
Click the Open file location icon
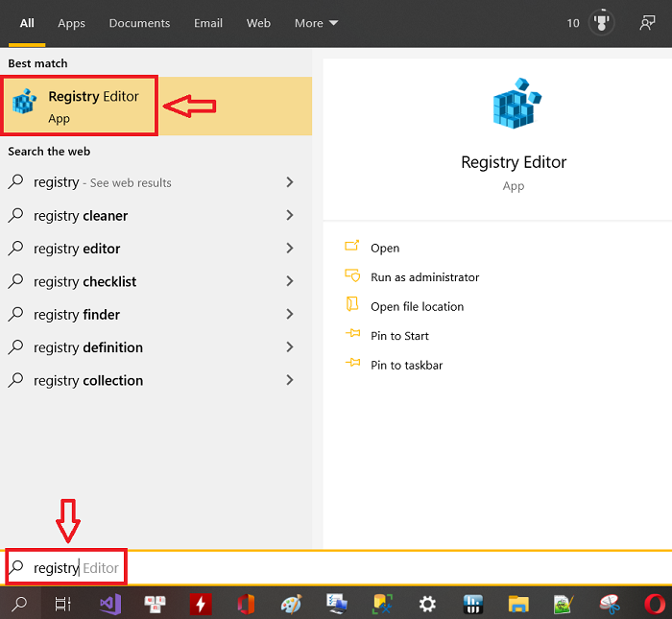click(352, 303)
